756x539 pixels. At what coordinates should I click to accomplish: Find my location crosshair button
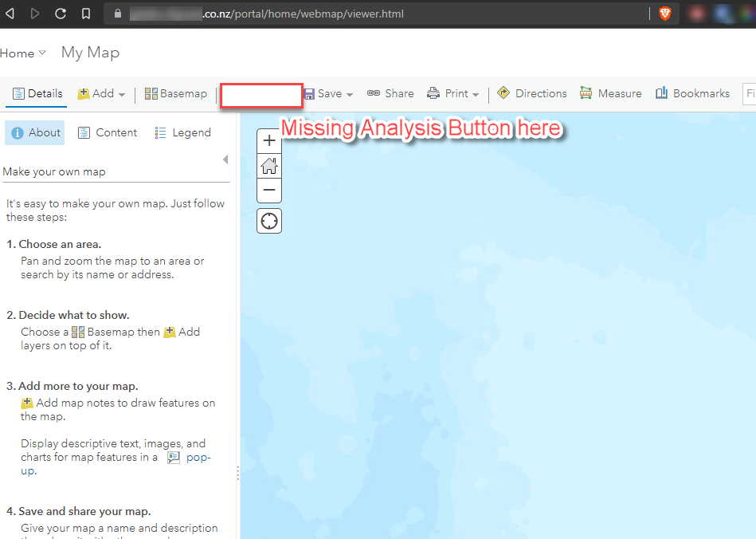(x=269, y=221)
